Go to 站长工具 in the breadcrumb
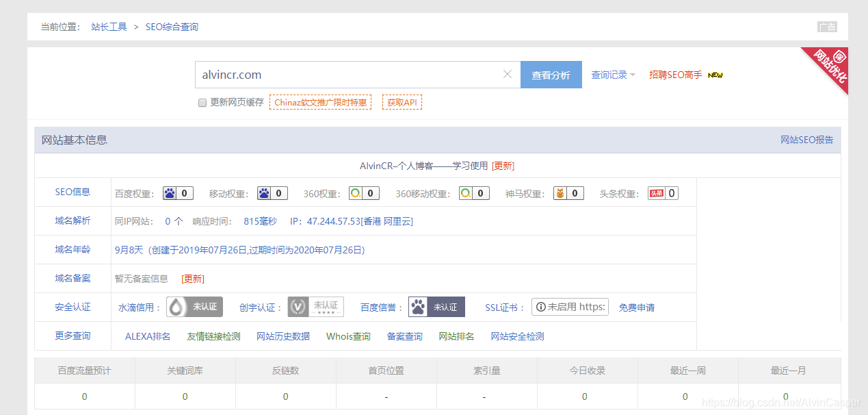 coord(109,27)
